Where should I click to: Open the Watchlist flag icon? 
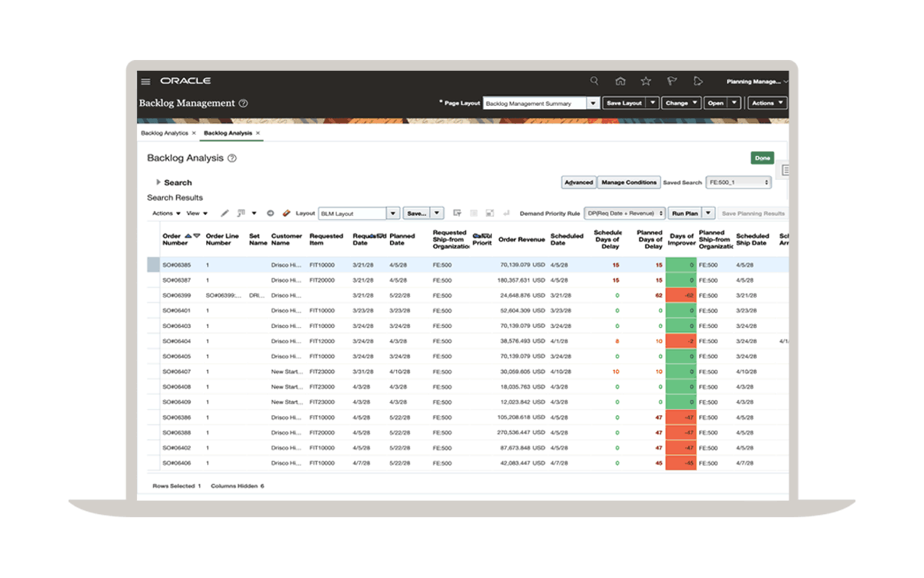tap(672, 81)
